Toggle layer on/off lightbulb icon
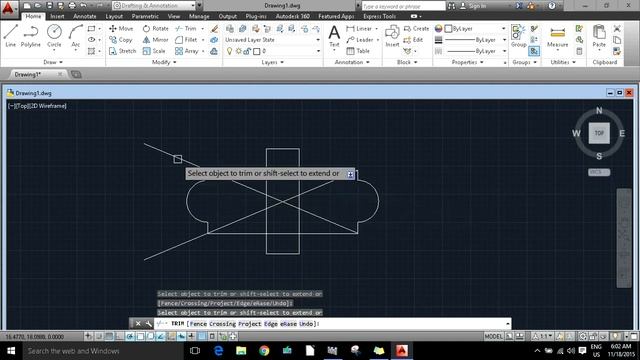The width and height of the screenshot is (640, 360). click(229, 51)
